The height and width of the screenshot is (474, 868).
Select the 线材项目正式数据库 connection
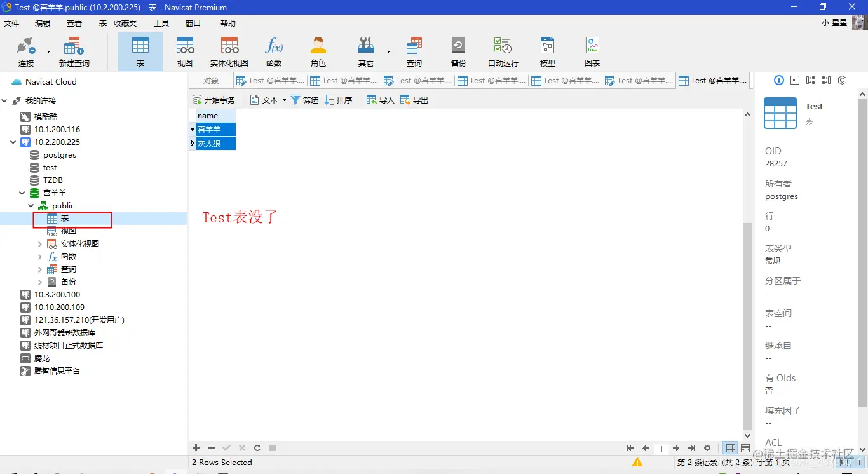[69, 345]
